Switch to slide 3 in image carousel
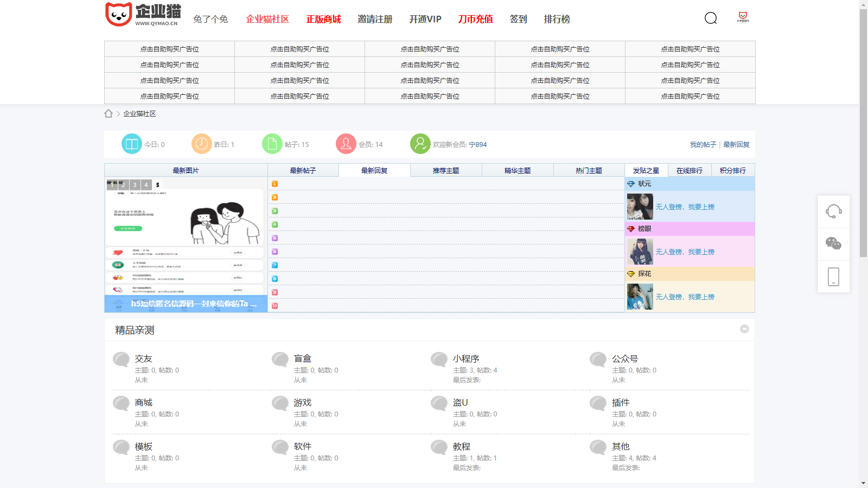This screenshot has height=488, width=868. coord(135,185)
